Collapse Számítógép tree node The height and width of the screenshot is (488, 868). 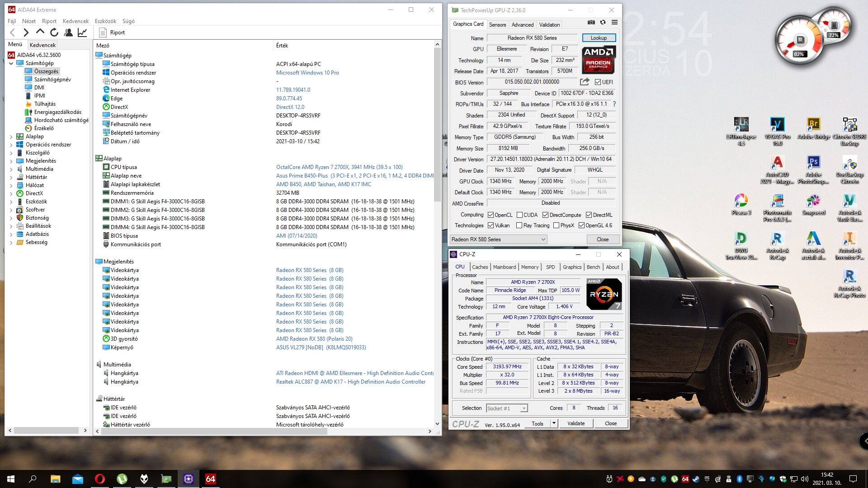[11, 63]
